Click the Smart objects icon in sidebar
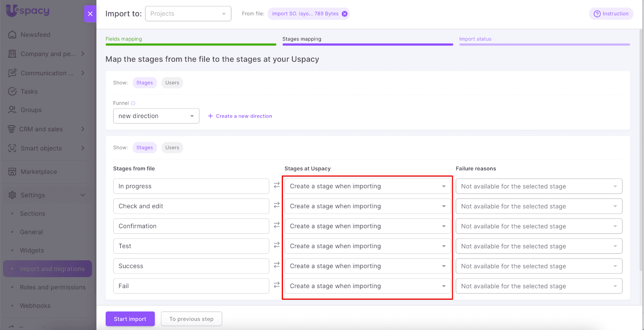This screenshot has height=330, width=644. 12,148
